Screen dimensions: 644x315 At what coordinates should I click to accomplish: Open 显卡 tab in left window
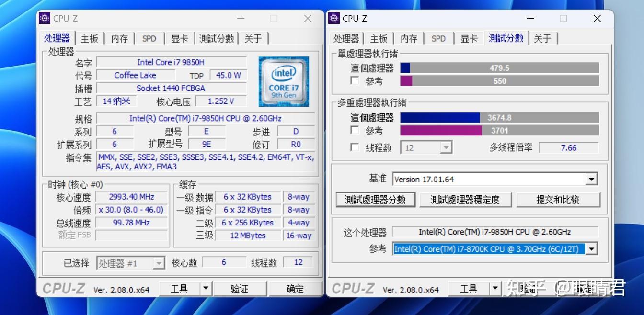pyautogui.click(x=180, y=39)
